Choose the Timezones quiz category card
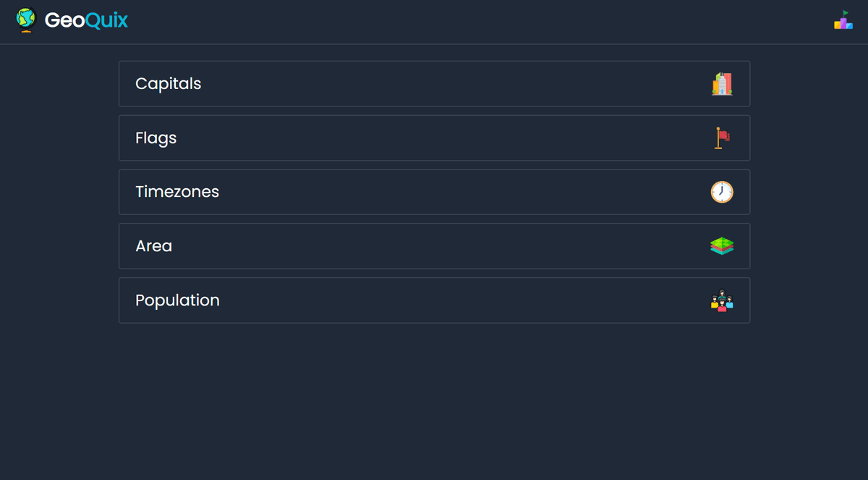Image resolution: width=868 pixels, height=480 pixels. point(434,192)
